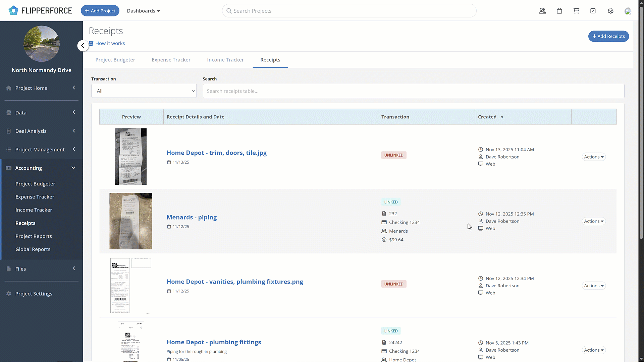Open the Menards piping receipt thumbnail
Screen dimensions: 644x362
point(130,221)
